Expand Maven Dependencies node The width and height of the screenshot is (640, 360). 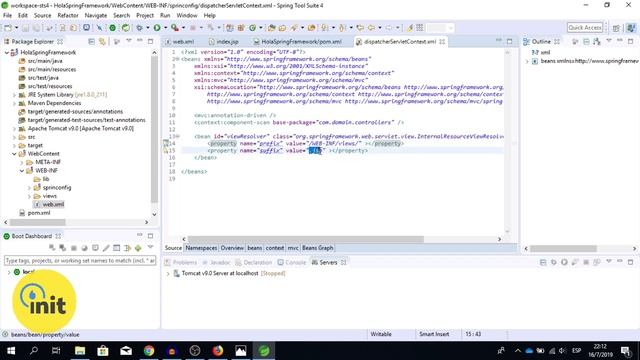(14, 103)
